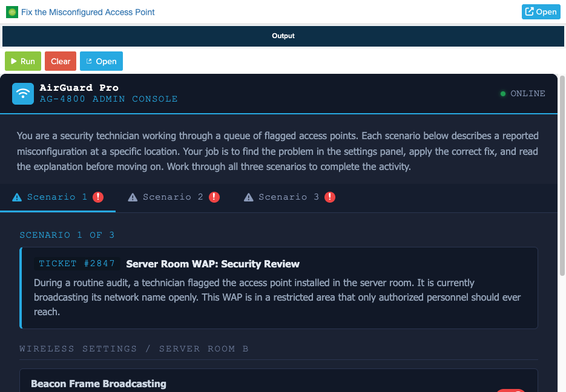
Task: Click the blue Open button next to Clear
Action: click(x=101, y=61)
